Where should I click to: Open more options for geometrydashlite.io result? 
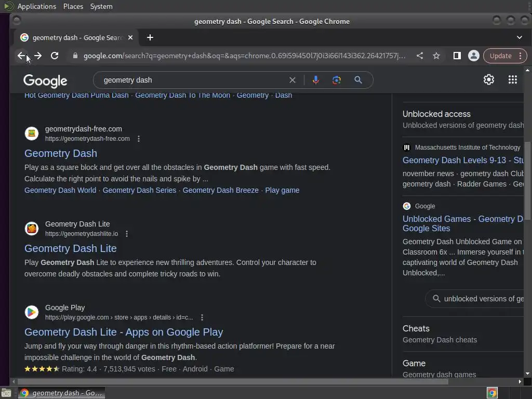click(127, 234)
